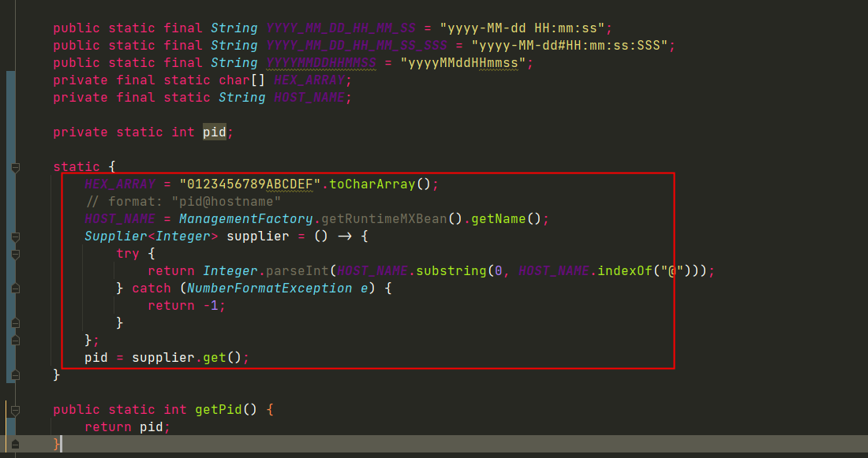The height and width of the screenshot is (458, 868).
Task: Place the caret in the highlighted pid declaration
Action: tap(214, 132)
